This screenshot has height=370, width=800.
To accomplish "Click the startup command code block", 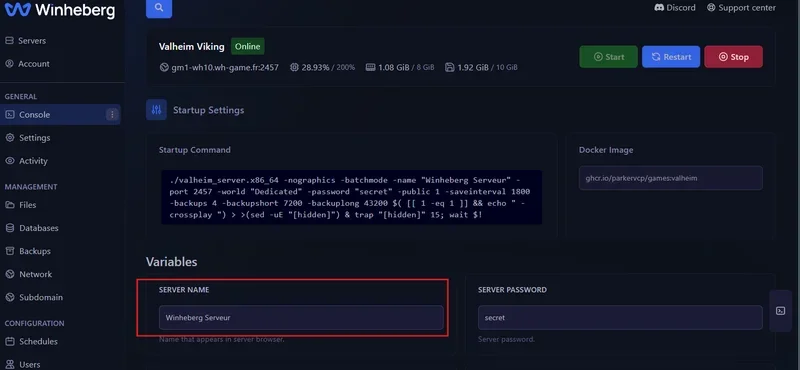I will click(352, 197).
